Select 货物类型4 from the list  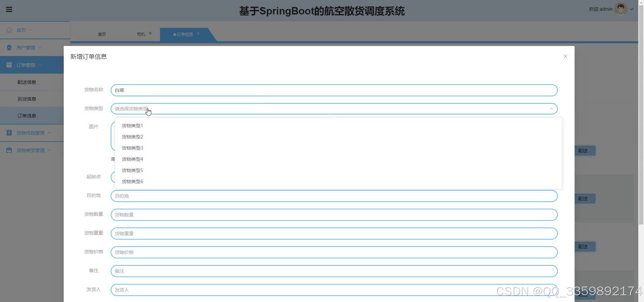pos(338,159)
